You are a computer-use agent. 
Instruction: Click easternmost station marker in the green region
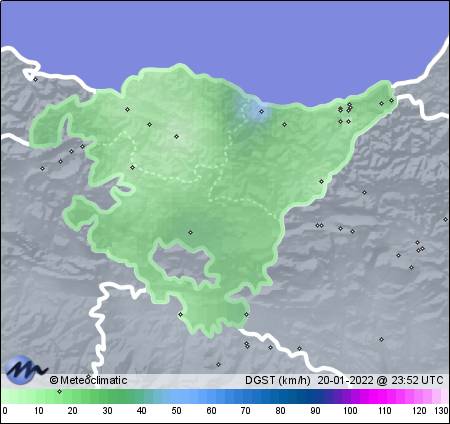pyautogui.click(x=392, y=100)
